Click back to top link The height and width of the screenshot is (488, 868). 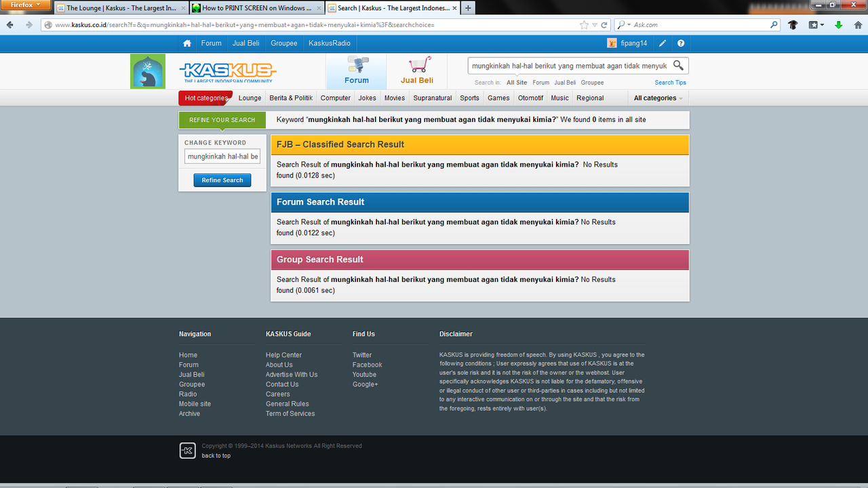point(216,455)
